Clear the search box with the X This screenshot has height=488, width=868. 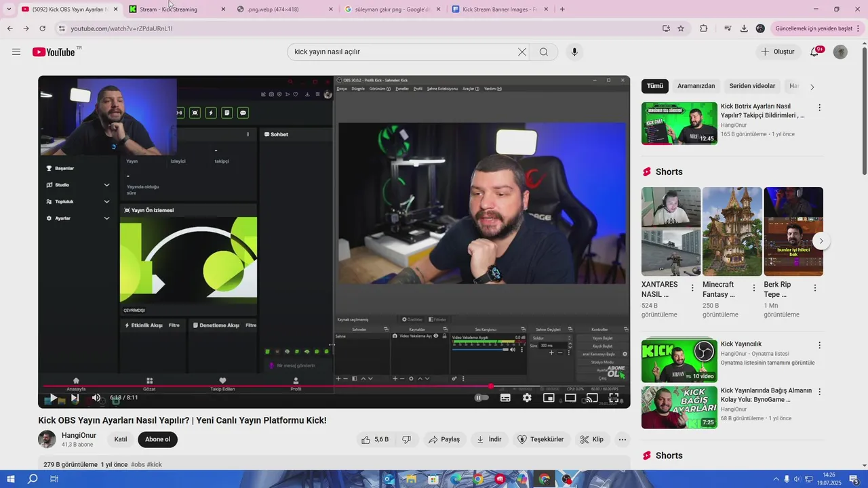pyautogui.click(x=522, y=52)
